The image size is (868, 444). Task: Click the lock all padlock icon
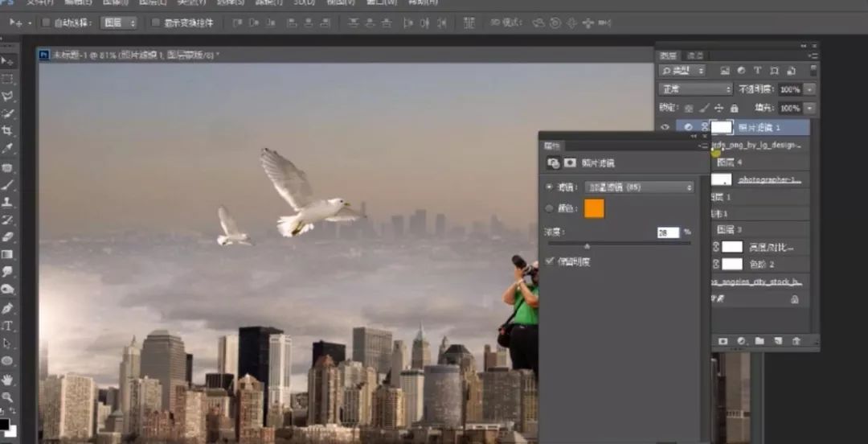(x=734, y=108)
